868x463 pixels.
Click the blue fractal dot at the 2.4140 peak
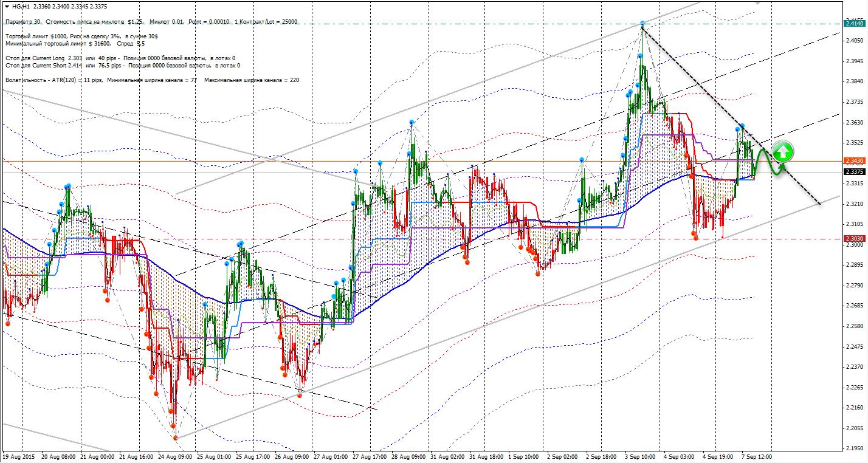(642, 24)
